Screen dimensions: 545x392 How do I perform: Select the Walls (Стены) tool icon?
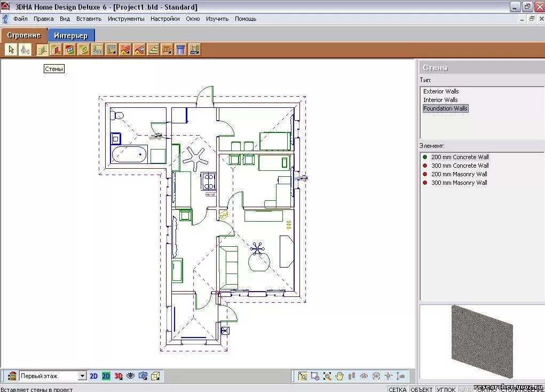point(42,50)
